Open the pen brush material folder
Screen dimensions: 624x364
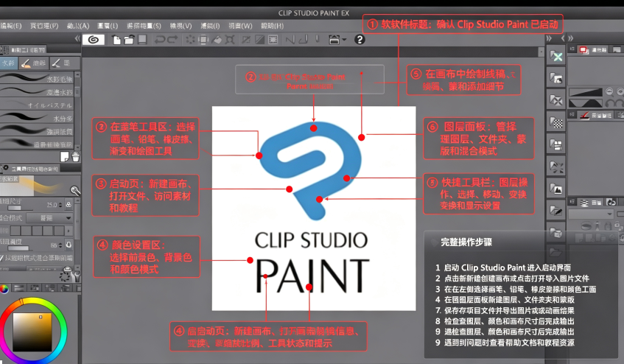tap(556, 211)
